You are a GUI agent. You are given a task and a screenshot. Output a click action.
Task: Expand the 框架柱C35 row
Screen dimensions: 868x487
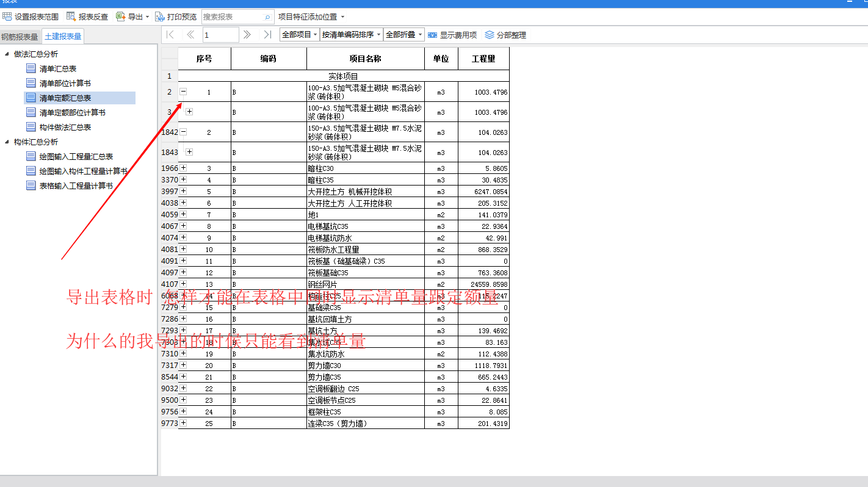click(x=183, y=411)
